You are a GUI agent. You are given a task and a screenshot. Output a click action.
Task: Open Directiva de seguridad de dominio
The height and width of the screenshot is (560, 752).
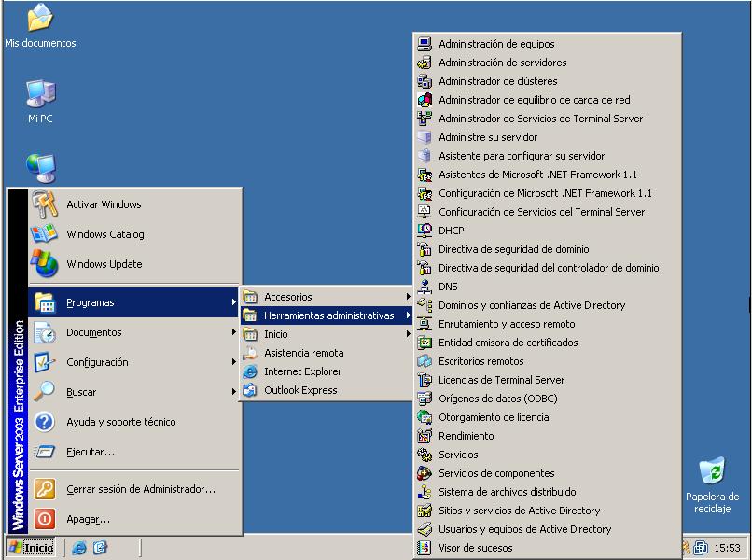click(x=548, y=249)
